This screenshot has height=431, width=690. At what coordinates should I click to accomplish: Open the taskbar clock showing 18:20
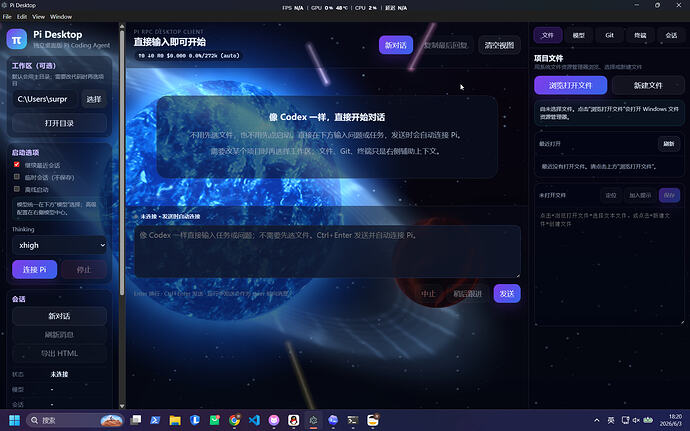tap(672, 420)
